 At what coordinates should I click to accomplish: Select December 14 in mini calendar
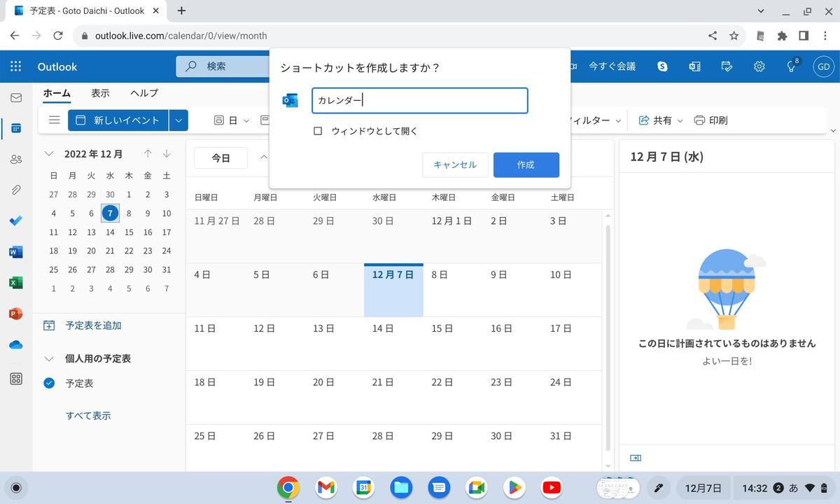click(x=110, y=232)
